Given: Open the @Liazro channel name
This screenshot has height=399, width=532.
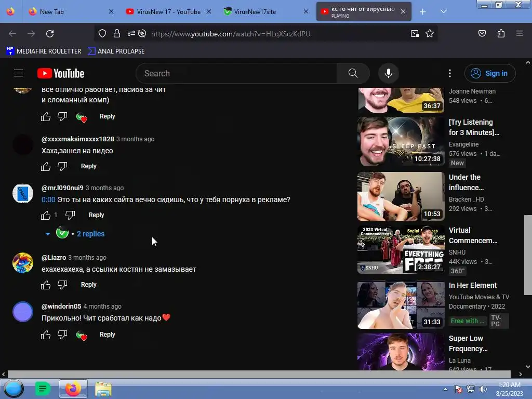Looking at the screenshot, I should [x=54, y=258].
